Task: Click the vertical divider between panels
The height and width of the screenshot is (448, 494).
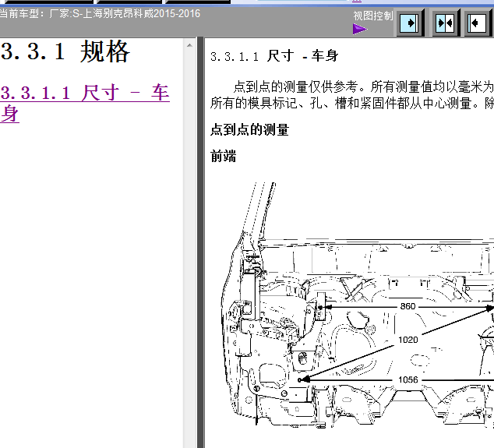Action: pos(200,242)
